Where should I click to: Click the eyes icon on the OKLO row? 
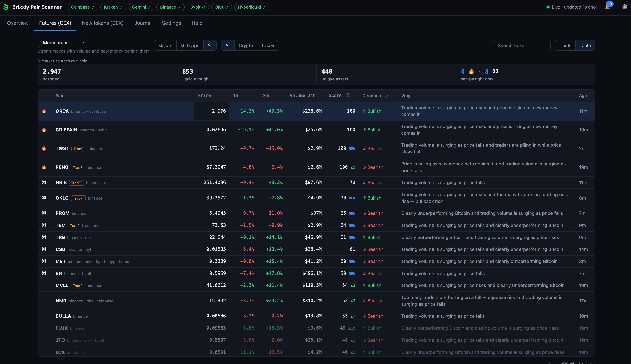(44, 198)
